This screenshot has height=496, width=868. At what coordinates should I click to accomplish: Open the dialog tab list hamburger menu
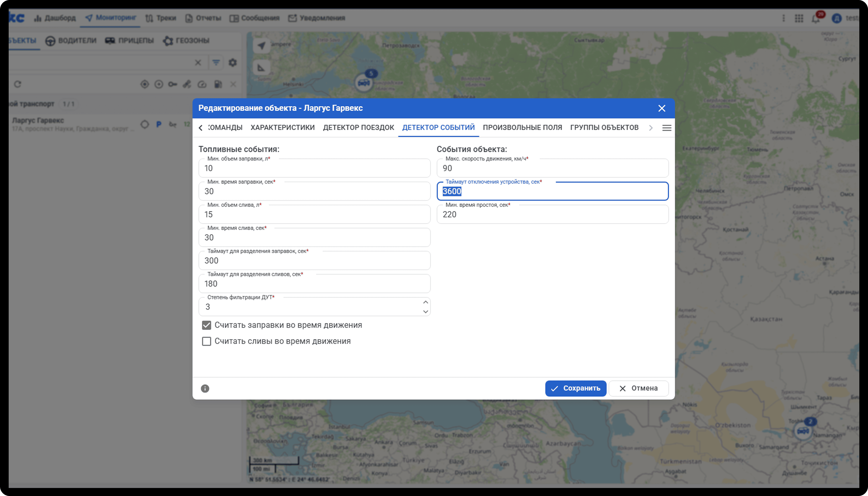(x=667, y=128)
